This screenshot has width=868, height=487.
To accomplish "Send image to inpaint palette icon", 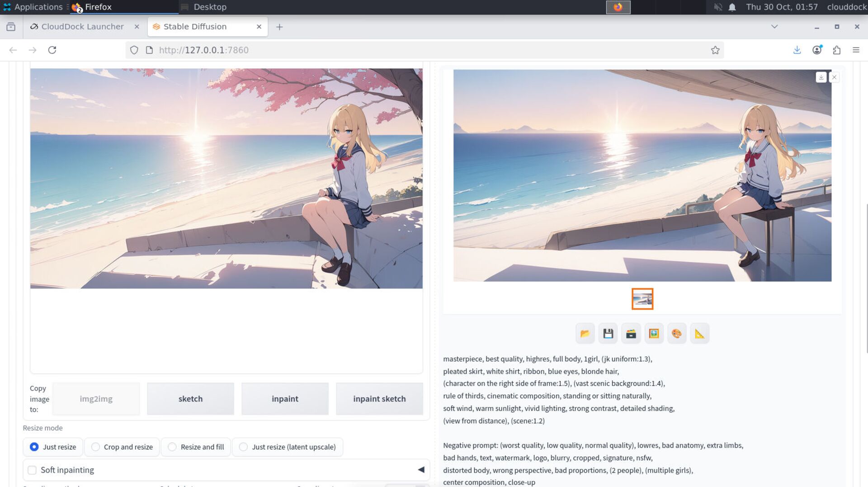I will point(677,334).
